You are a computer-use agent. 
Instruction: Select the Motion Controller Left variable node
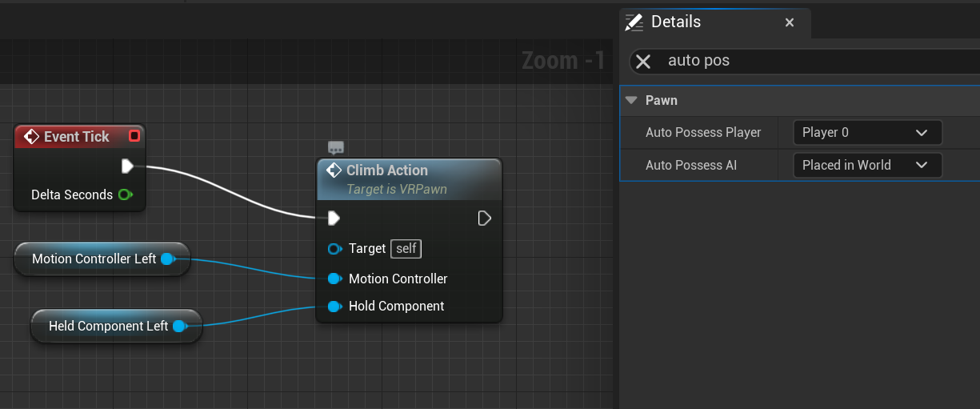point(94,259)
